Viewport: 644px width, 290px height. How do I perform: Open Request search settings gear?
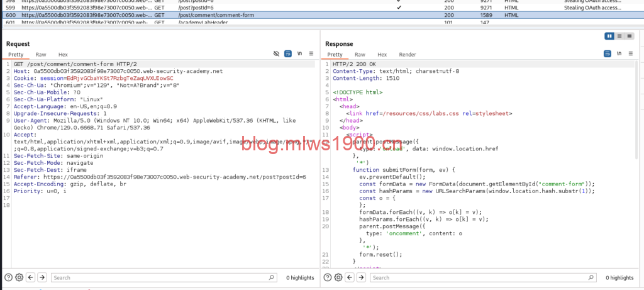19,277
